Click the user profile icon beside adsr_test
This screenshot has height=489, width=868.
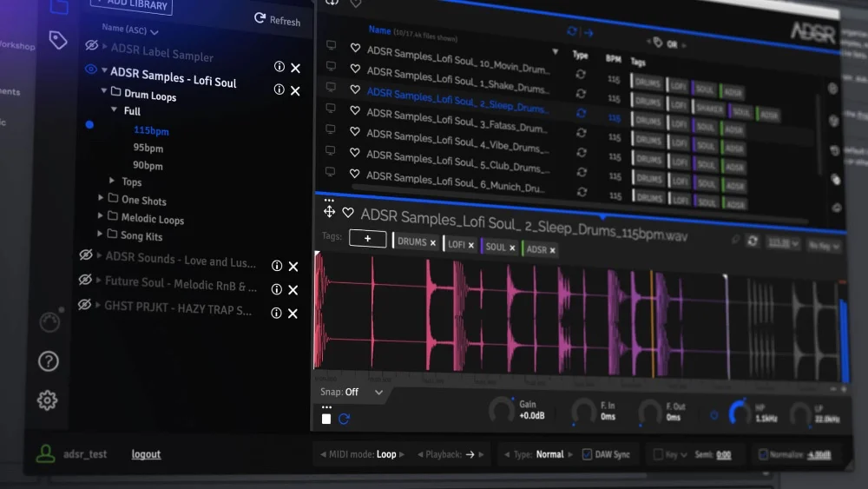[x=45, y=454]
